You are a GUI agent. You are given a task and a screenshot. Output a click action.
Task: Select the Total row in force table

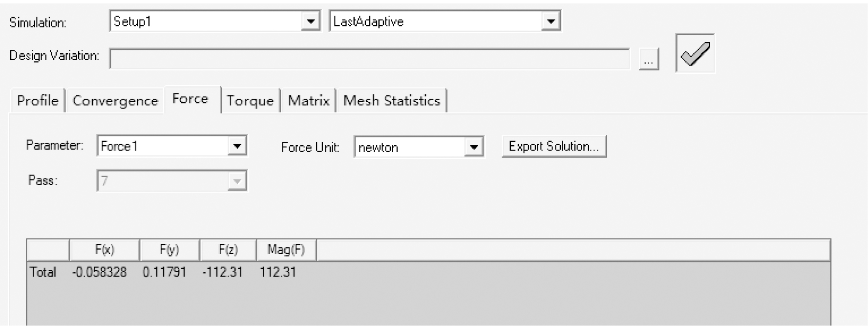coord(43,272)
